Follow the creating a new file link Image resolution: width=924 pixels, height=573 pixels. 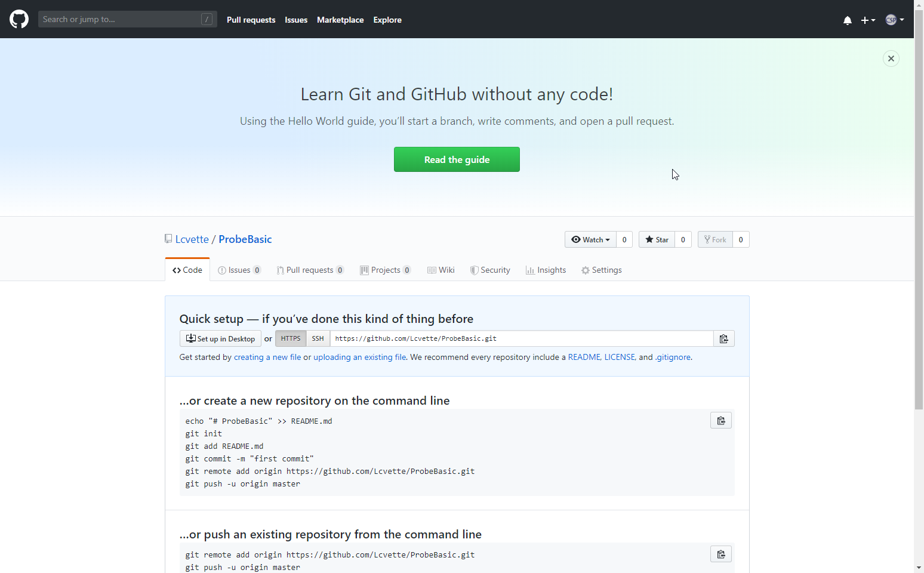267,357
